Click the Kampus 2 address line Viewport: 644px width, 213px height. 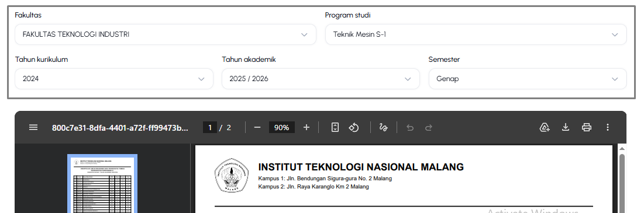click(x=314, y=187)
